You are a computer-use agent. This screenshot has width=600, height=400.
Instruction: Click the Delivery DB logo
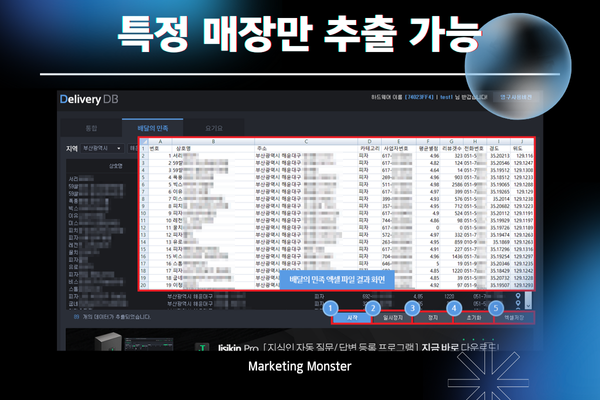pos(89,99)
